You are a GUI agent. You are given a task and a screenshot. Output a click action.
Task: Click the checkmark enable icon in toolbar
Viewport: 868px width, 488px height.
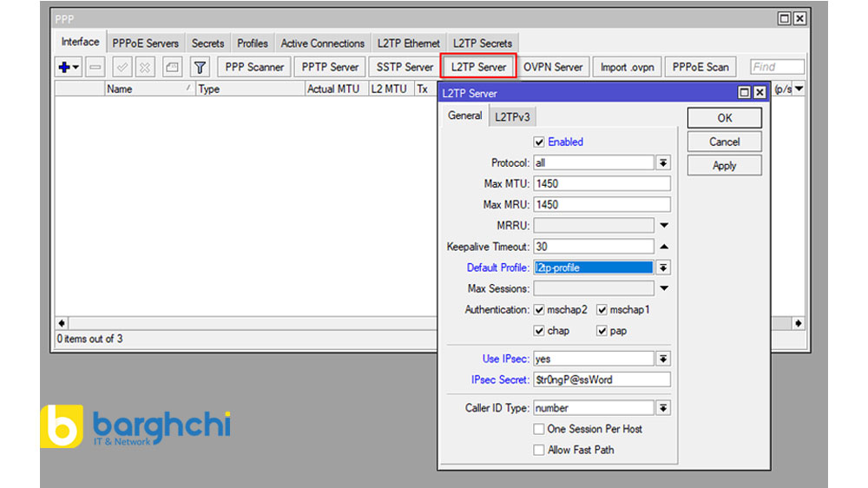tap(122, 67)
